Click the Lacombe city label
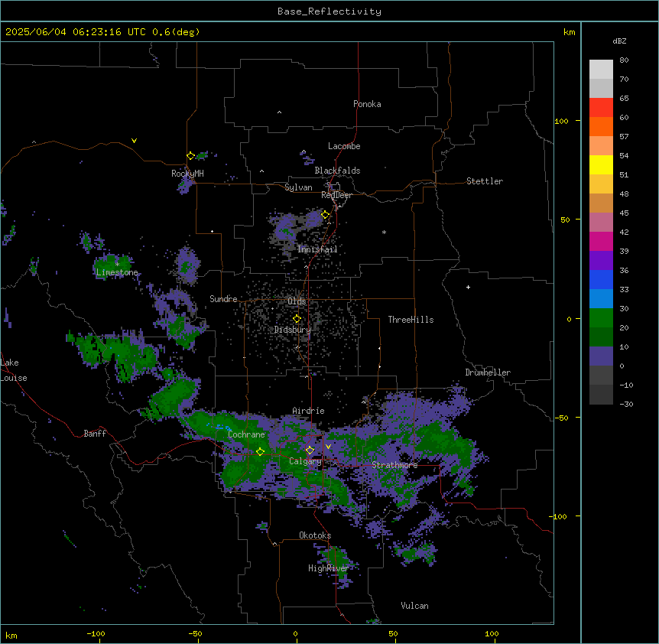659x644 pixels. 344,146
